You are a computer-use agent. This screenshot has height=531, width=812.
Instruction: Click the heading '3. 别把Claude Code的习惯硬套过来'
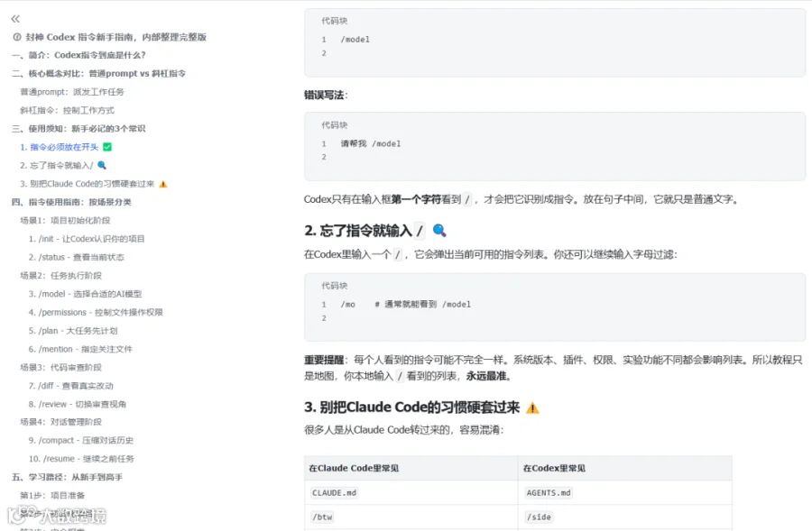pos(411,407)
